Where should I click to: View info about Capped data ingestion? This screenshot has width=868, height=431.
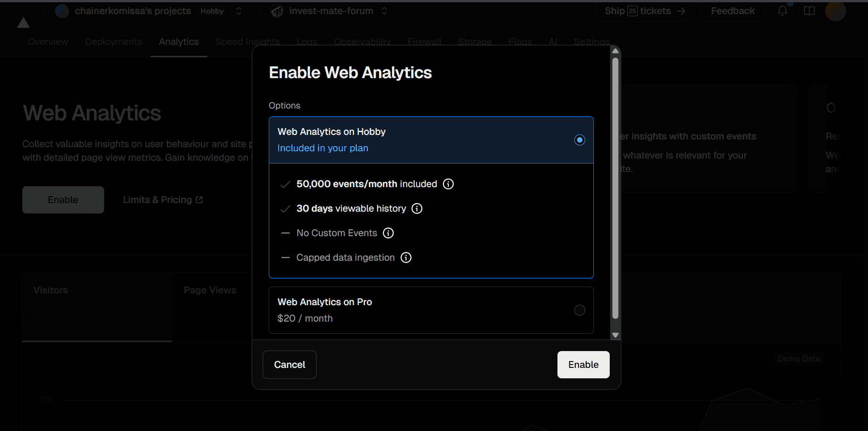click(406, 258)
